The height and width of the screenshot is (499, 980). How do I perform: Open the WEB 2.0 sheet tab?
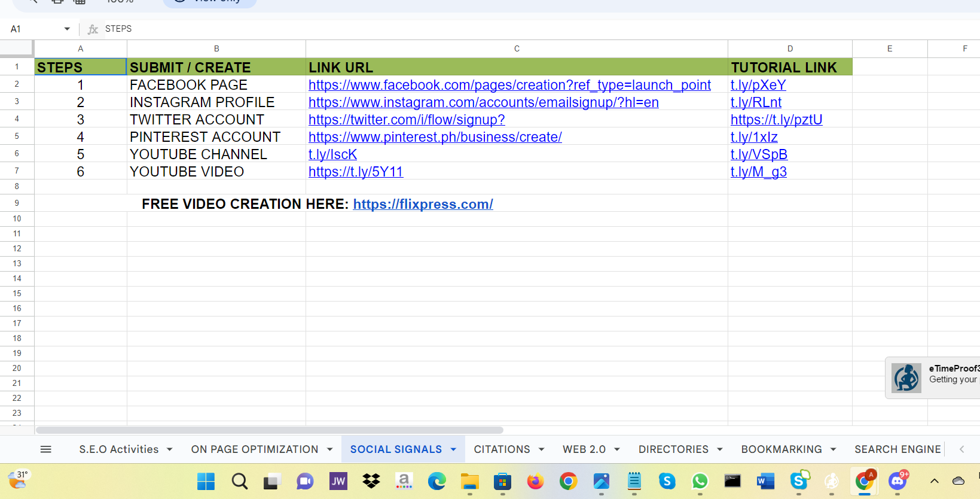(x=584, y=449)
